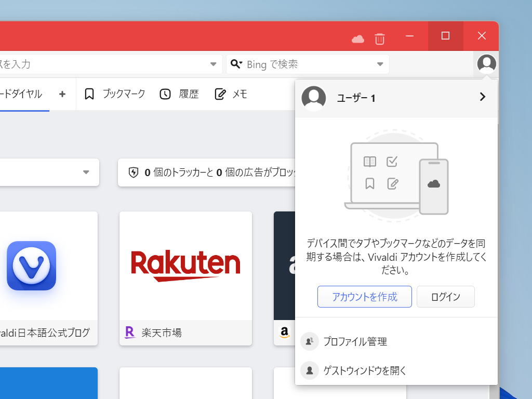This screenshot has width=532, height=399.
Task: Open the closed tabs trash icon
Action: pyautogui.click(x=380, y=39)
